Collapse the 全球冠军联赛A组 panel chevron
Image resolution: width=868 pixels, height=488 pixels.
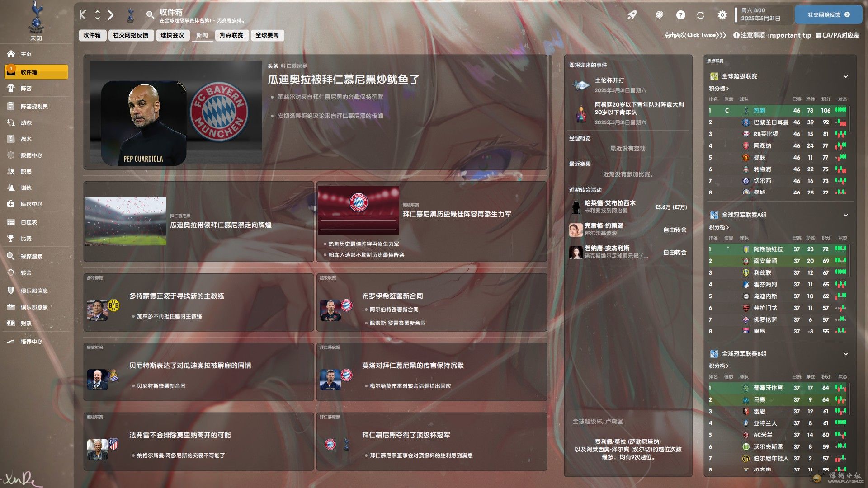845,215
